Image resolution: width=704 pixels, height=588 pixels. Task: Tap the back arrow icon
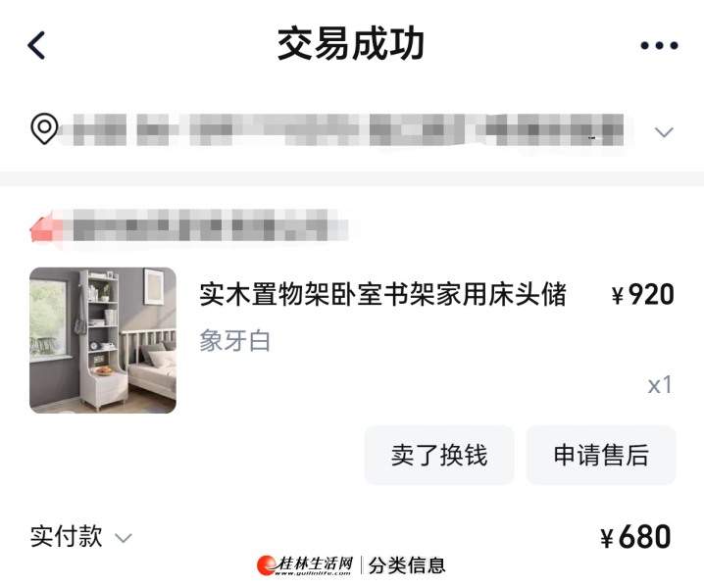(x=36, y=45)
